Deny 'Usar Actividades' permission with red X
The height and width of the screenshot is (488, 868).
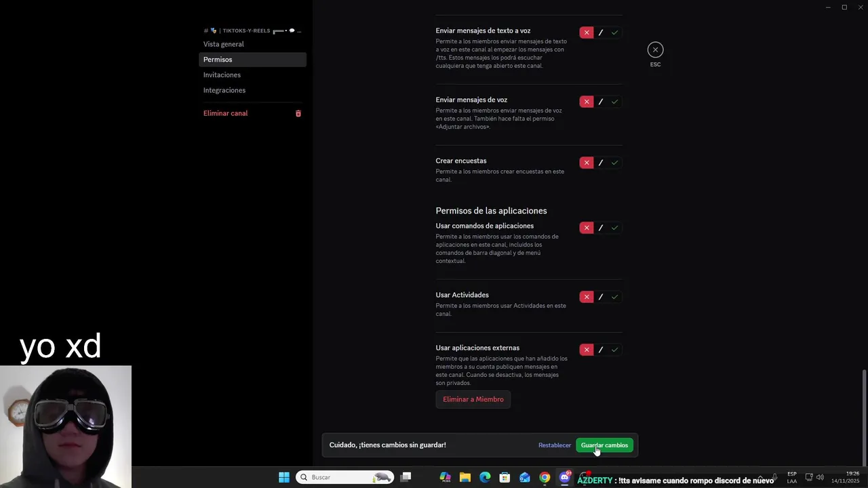[x=587, y=297]
